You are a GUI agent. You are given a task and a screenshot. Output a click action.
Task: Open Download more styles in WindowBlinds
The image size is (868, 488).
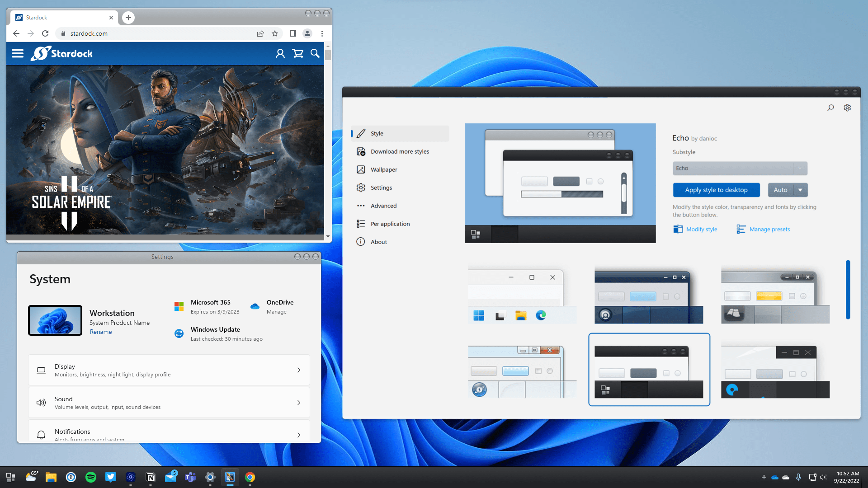(x=400, y=151)
